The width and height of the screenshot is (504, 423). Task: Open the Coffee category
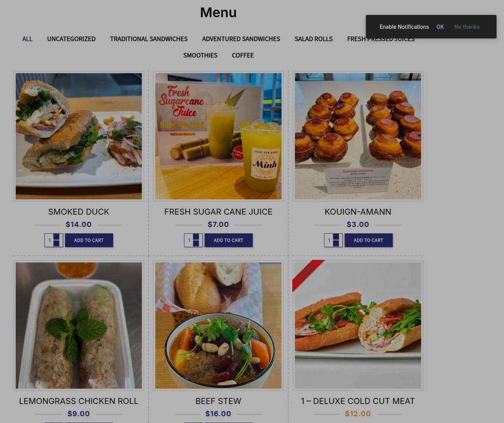click(x=243, y=55)
